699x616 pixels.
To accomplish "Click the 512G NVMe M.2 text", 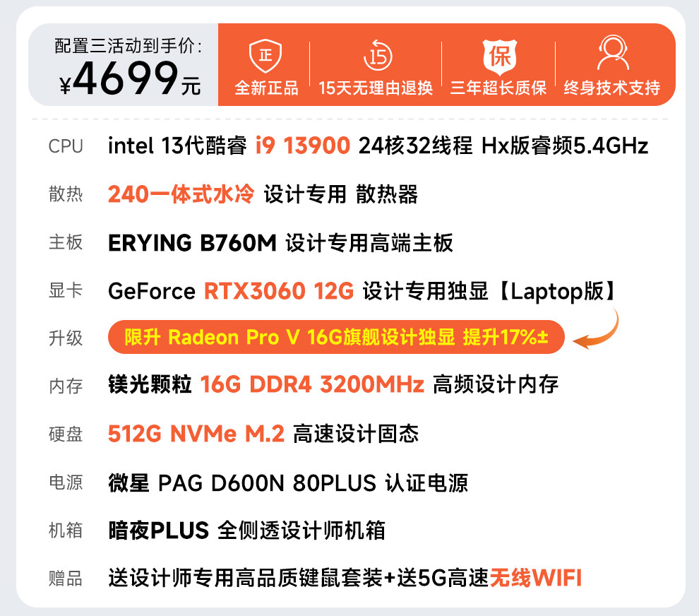I will pyautogui.click(x=196, y=434).
